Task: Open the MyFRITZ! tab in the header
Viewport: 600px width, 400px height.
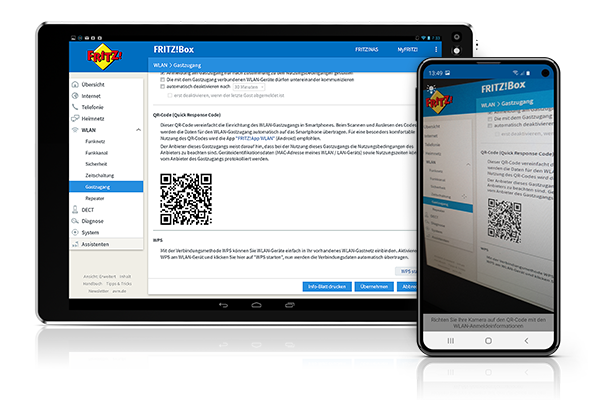Action: 406,49
